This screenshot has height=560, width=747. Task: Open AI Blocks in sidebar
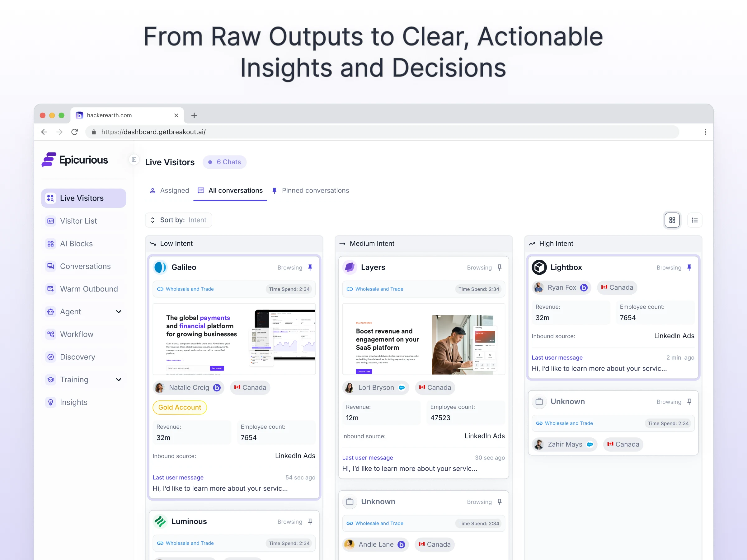pyautogui.click(x=76, y=244)
